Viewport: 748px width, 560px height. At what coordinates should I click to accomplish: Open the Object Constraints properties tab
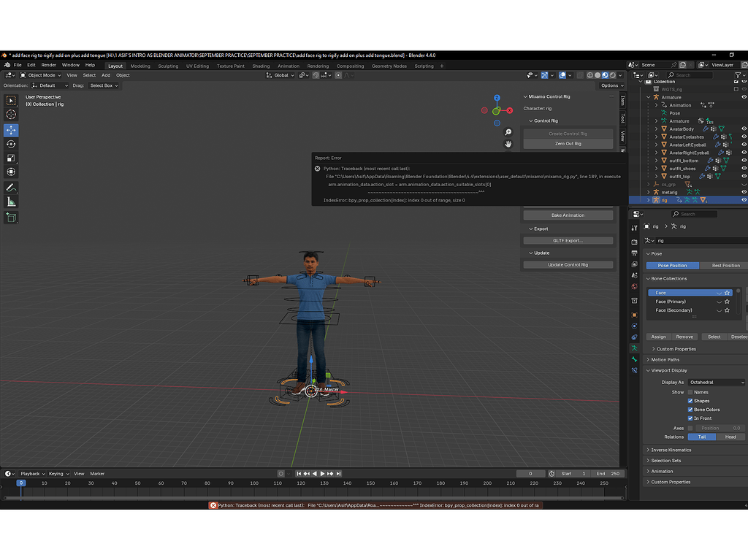tap(634, 337)
